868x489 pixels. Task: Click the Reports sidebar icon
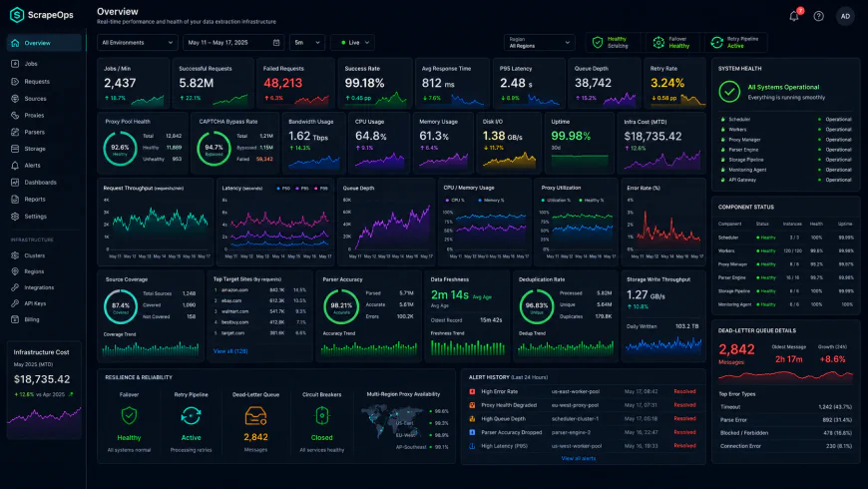pos(15,199)
